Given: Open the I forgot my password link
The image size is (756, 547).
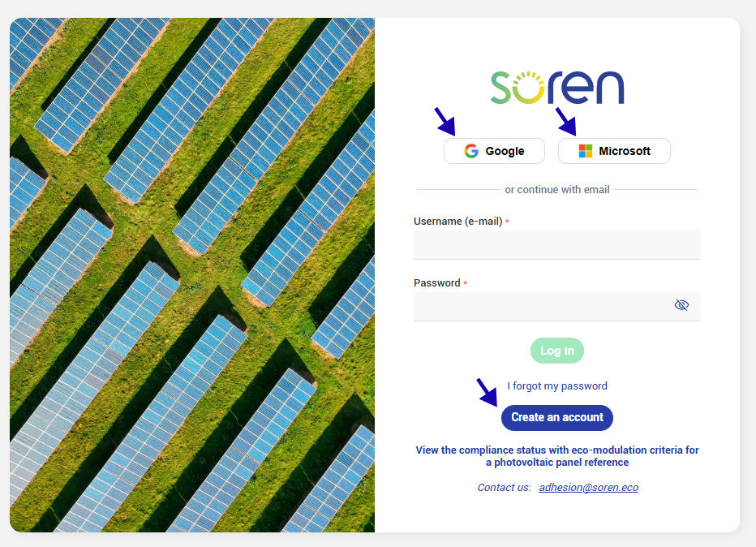Looking at the screenshot, I should (x=557, y=385).
